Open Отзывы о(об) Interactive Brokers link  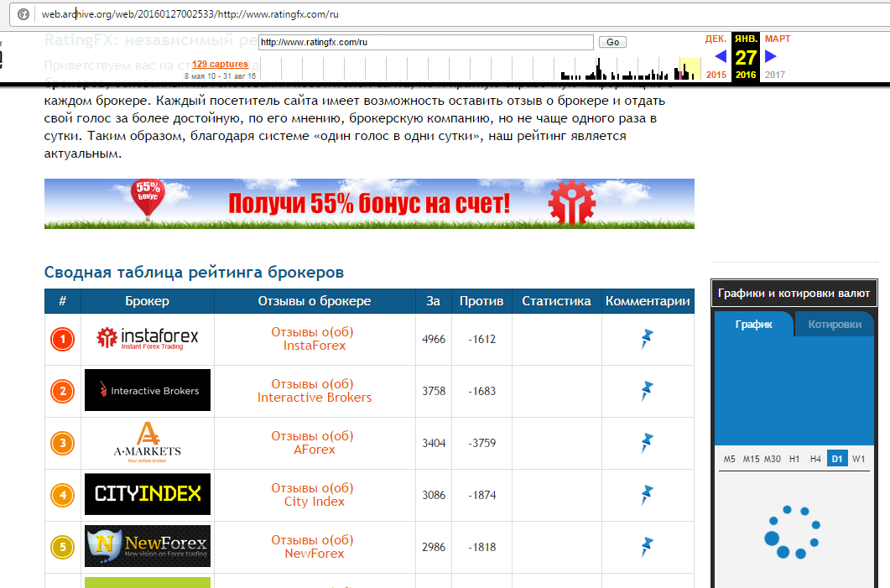315,391
